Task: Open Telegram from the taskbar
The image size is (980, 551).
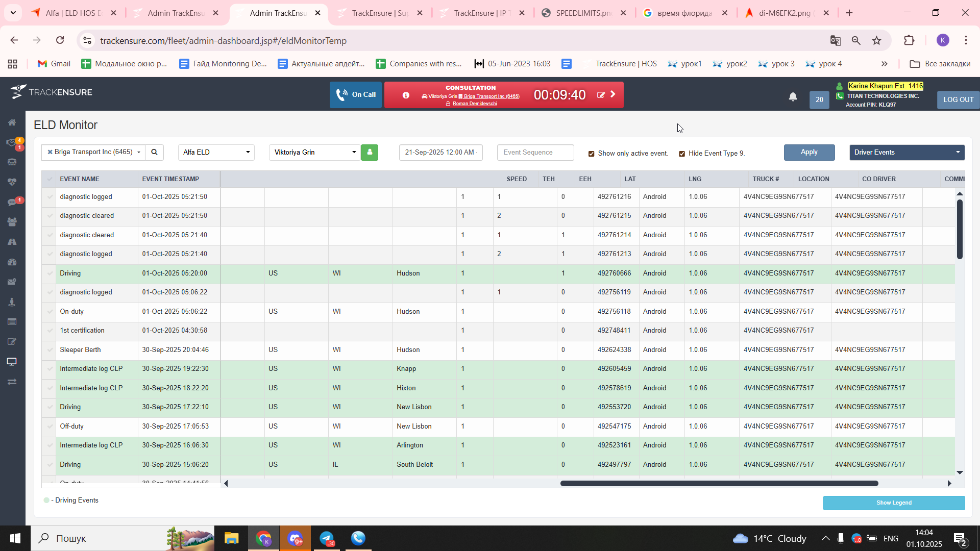Action: point(327,538)
